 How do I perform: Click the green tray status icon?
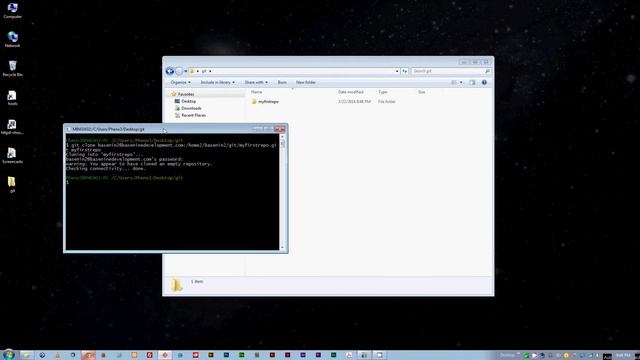coord(526,356)
